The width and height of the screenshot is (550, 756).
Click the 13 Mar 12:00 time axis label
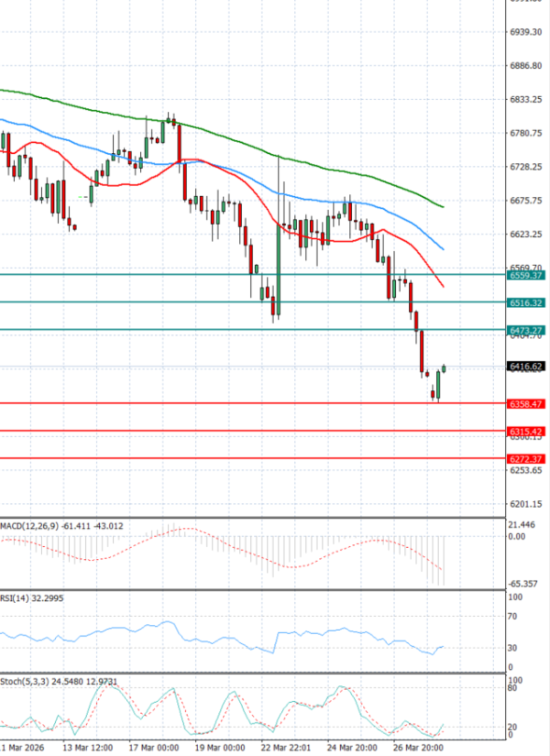coord(87,747)
